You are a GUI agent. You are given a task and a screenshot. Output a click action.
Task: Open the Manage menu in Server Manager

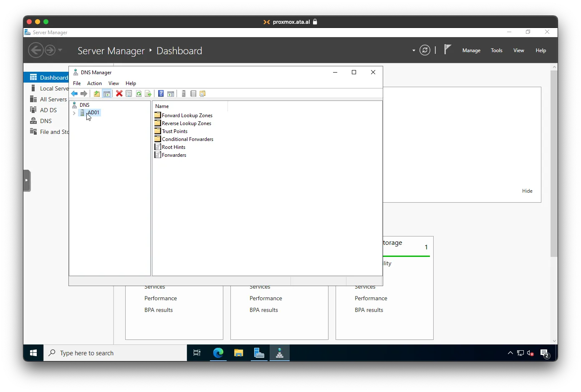471,50
